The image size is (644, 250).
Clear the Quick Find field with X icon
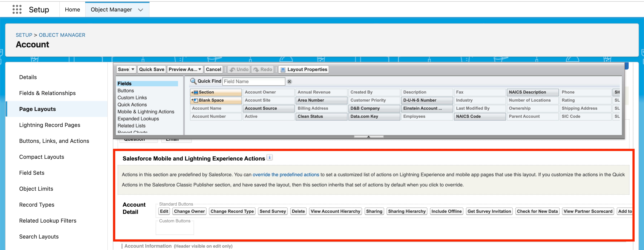coord(289,82)
